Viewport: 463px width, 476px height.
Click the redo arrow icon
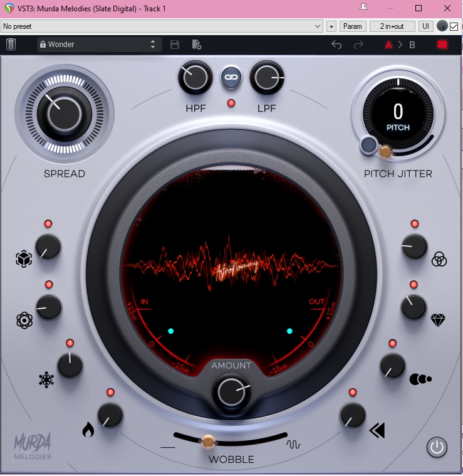(358, 45)
